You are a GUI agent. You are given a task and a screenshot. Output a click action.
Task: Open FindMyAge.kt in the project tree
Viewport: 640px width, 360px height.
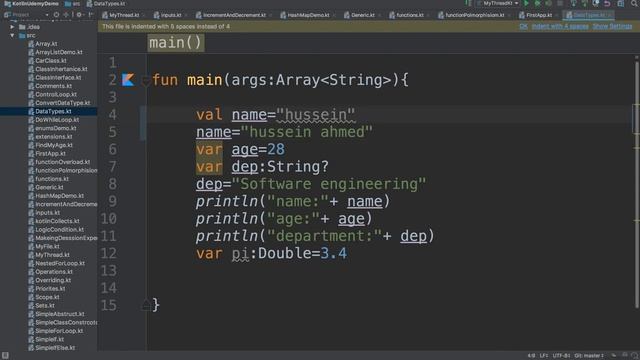click(53, 145)
